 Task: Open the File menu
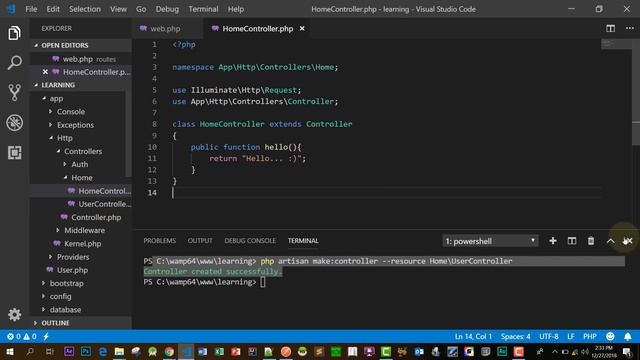click(31, 9)
